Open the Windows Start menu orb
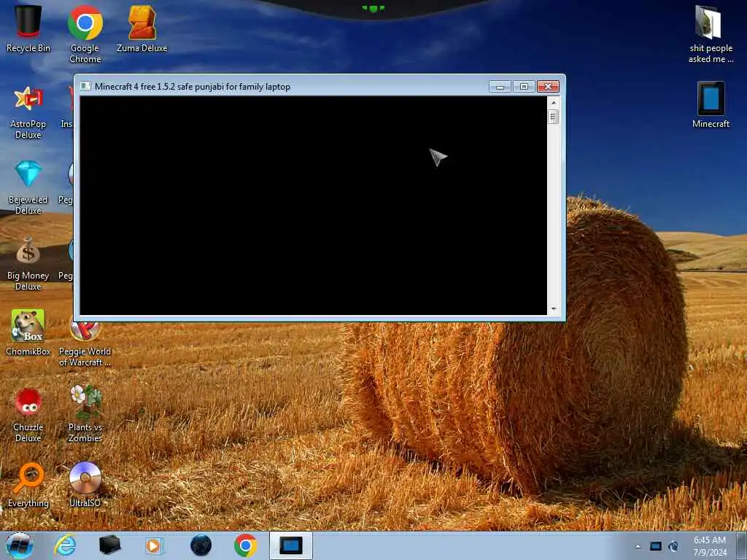747x560 pixels. 20,545
